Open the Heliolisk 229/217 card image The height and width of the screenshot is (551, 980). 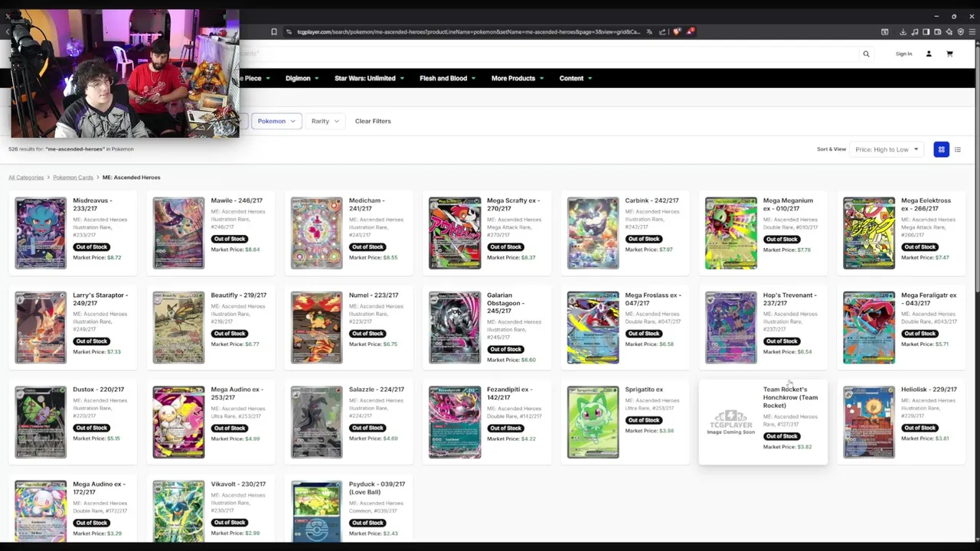(x=868, y=422)
